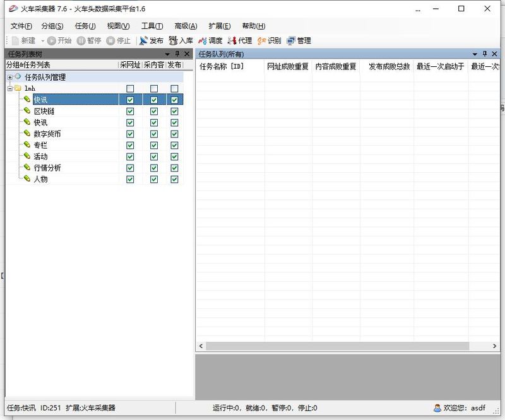Click the horizontal scrollbar thumb in the task queue
The height and width of the screenshot is (420, 505).
point(338,346)
